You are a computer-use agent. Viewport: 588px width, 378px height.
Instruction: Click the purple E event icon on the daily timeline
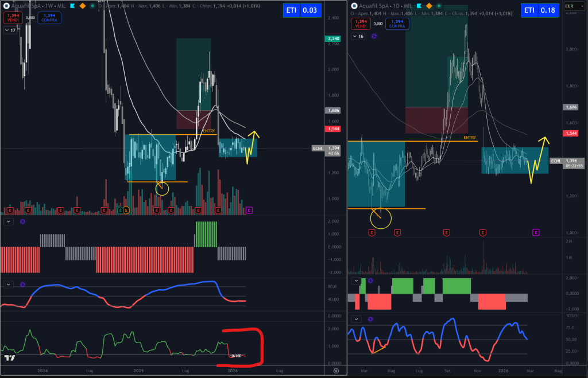coord(536,232)
